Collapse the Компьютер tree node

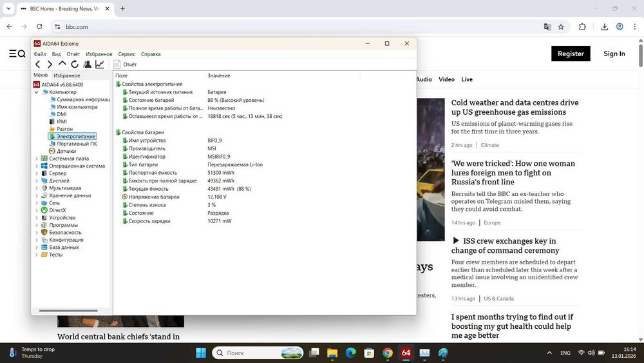pos(37,92)
